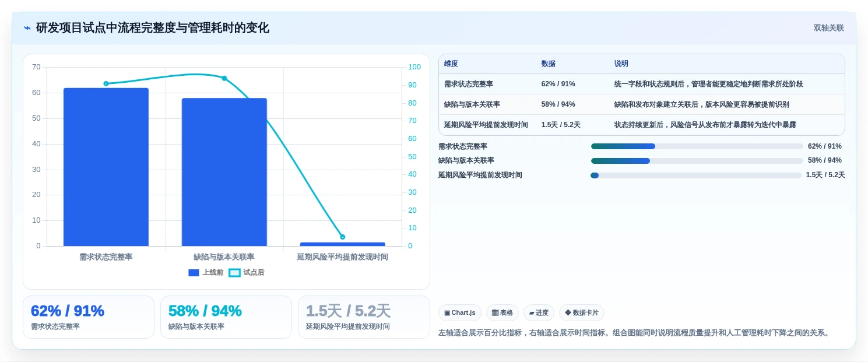Click the lightning icon beside the dashboard title
Screen dimensions: 868x362
[x=27, y=28]
